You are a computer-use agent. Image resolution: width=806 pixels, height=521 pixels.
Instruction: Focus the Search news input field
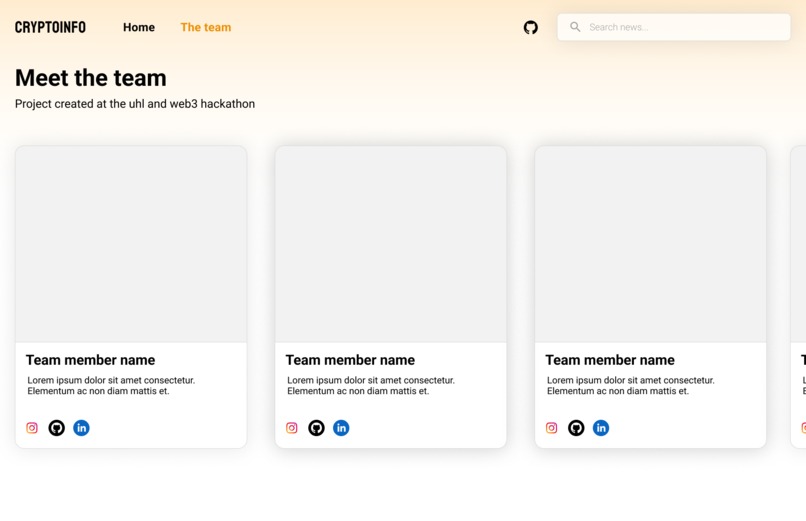pyautogui.click(x=674, y=27)
